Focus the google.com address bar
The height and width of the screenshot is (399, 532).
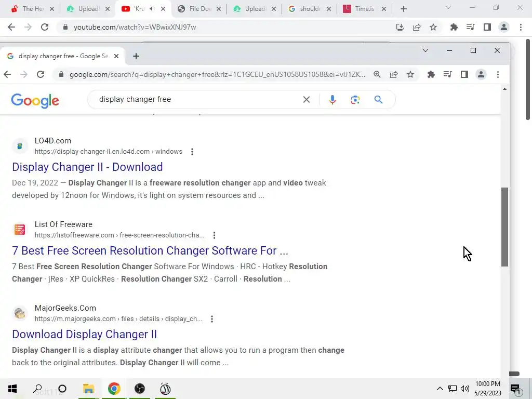[217, 74]
